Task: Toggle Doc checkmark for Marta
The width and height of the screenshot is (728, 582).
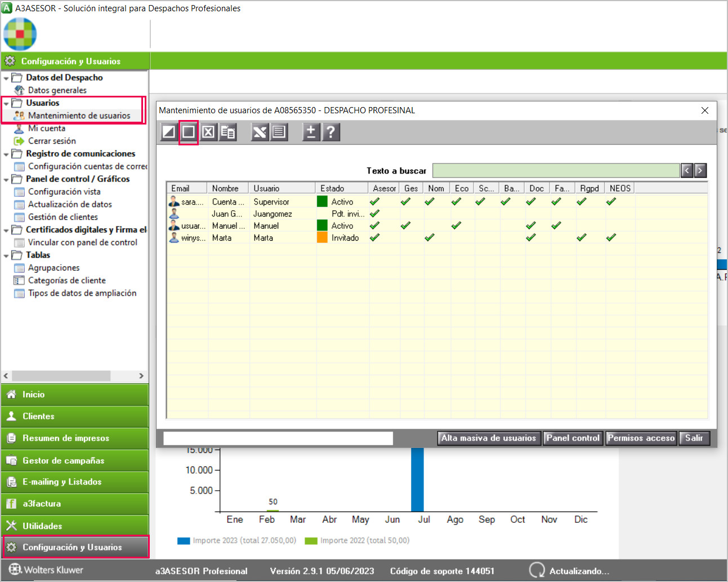Action: click(530, 238)
